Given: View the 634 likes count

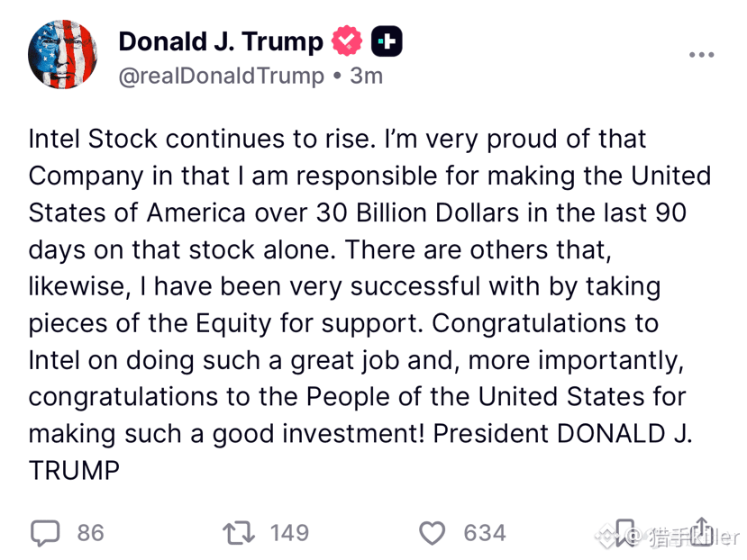Looking at the screenshot, I should (x=485, y=533).
